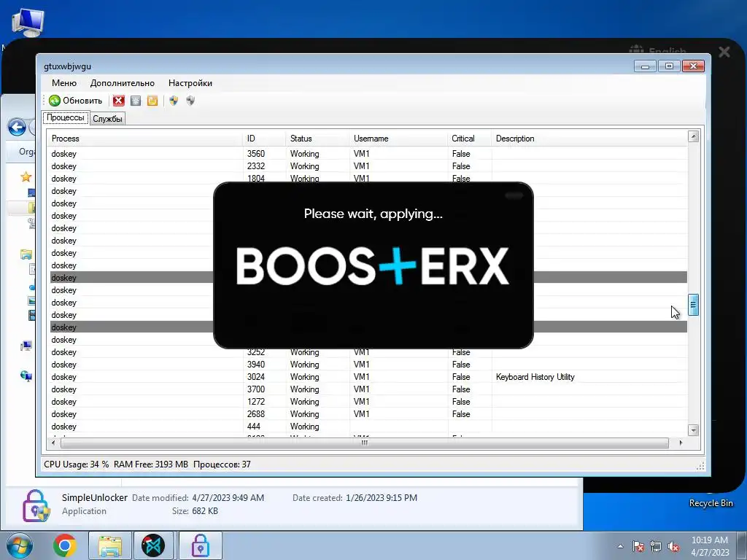
Task: Switch to the Процессы tab
Action: tap(66, 117)
